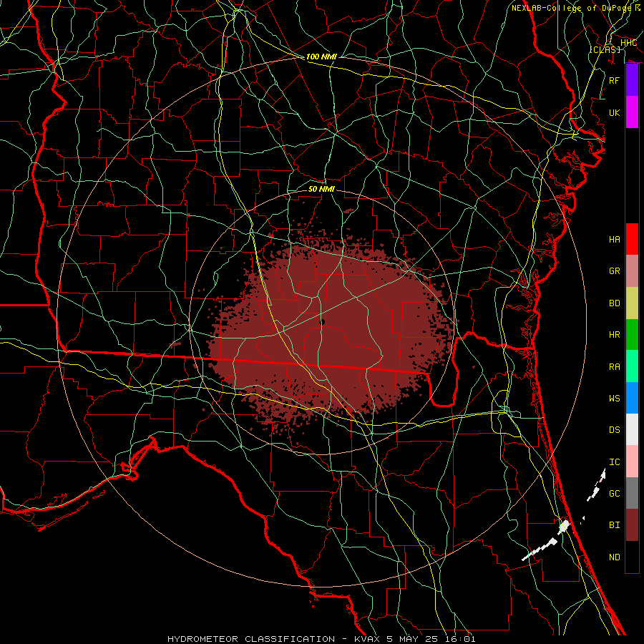
Task: Click the HR legend label
Action: 615,335
